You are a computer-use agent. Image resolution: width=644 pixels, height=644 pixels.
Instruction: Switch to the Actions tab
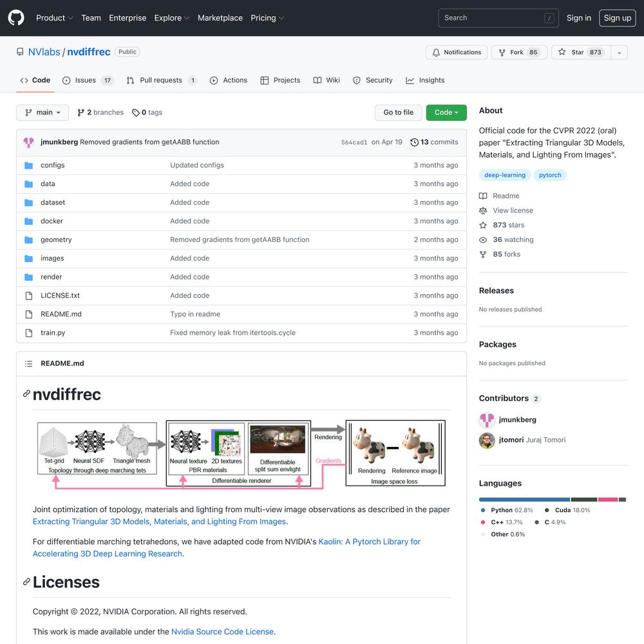point(229,80)
